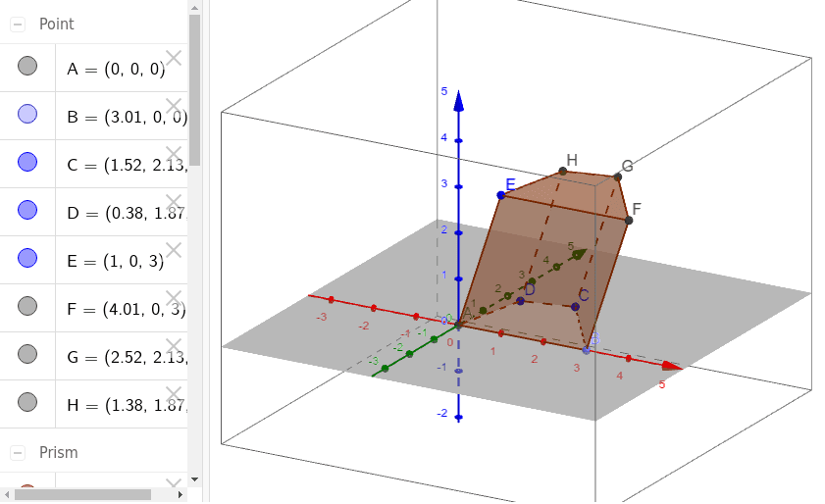The image size is (825, 504).
Task: Select point B in the 3D view
Action: (587, 350)
